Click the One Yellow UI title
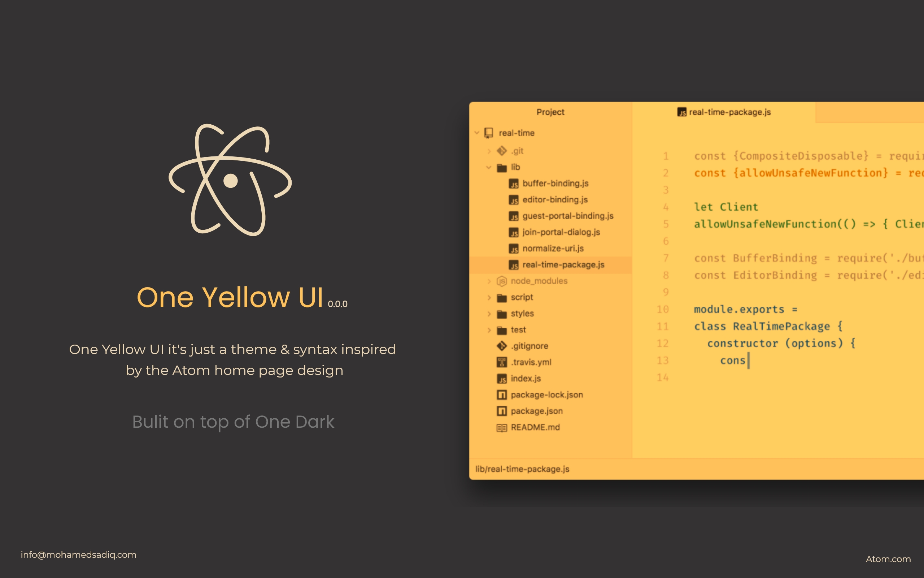 (x=230, y=297)
